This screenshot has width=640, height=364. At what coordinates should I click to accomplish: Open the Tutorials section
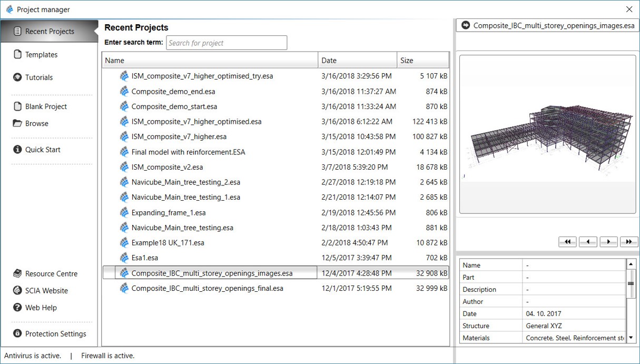(x=39, y=77)
